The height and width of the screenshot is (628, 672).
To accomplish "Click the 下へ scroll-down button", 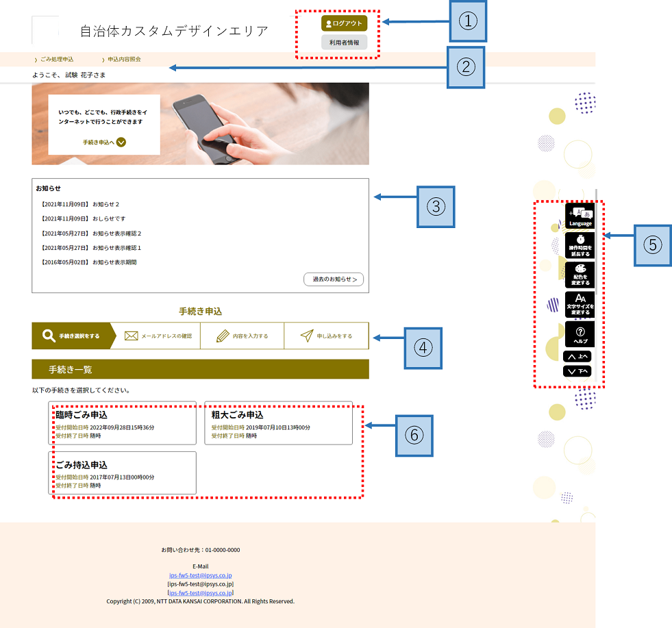I will point(577,371).
